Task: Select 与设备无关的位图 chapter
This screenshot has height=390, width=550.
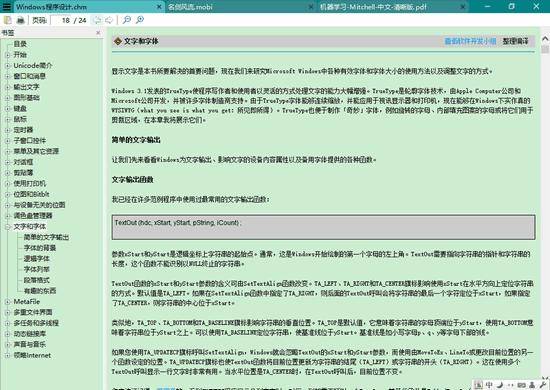Action: 39,205
